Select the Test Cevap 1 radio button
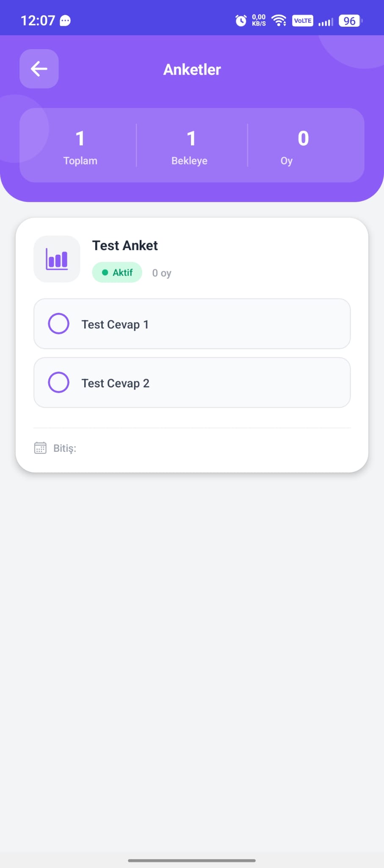The height and width of the screenshot is (868, 384). coord(58,324)
